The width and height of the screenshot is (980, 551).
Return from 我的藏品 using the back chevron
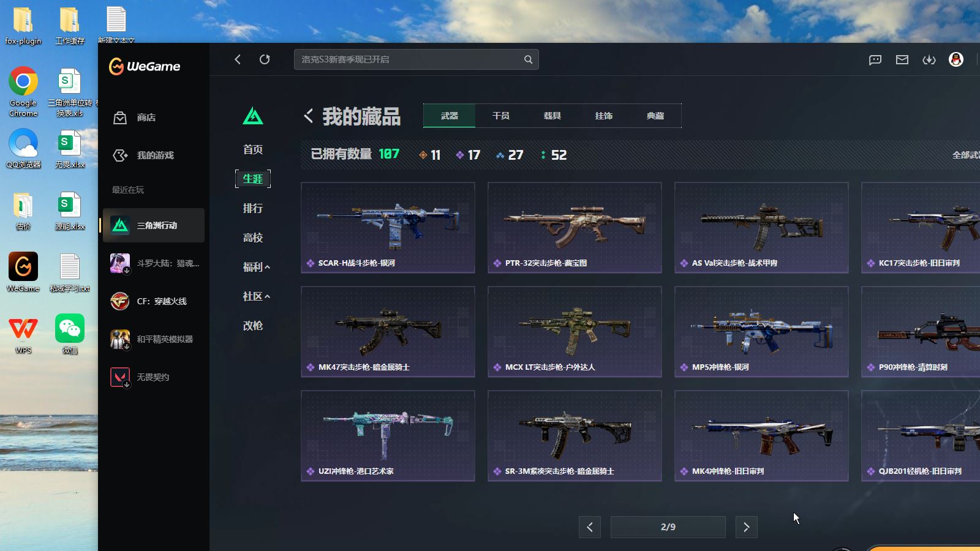point(309,115)
